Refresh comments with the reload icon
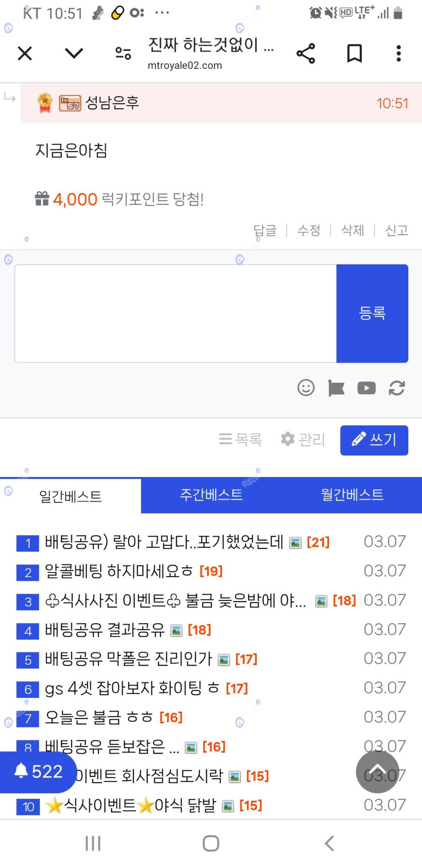This screenshot has height=868, width=422. (397, 388)
